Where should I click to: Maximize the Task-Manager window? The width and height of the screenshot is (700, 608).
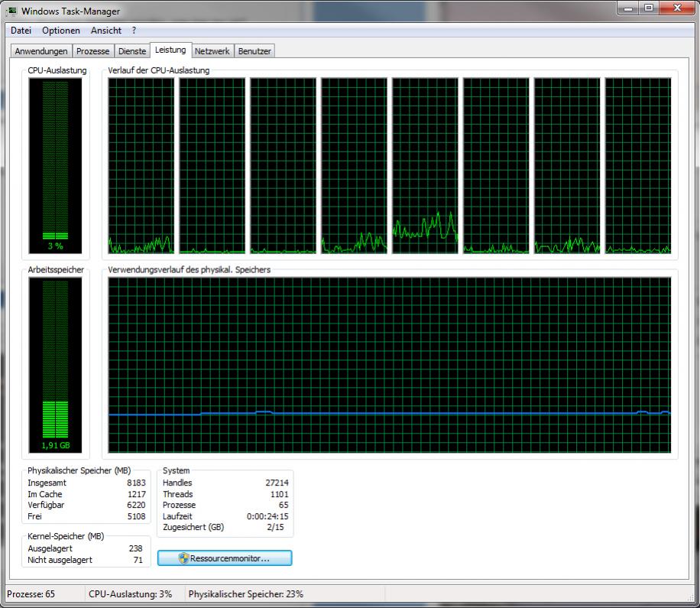[x=649, y=8]
